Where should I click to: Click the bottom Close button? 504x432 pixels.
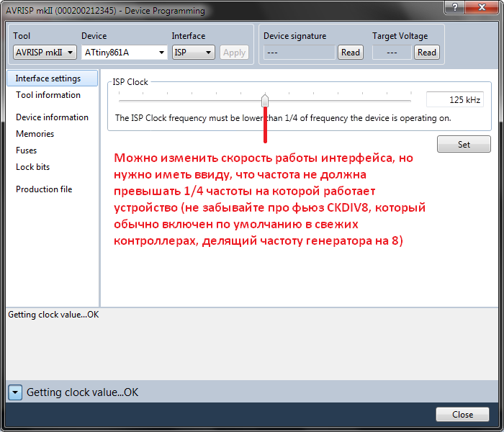coord(462,414)
